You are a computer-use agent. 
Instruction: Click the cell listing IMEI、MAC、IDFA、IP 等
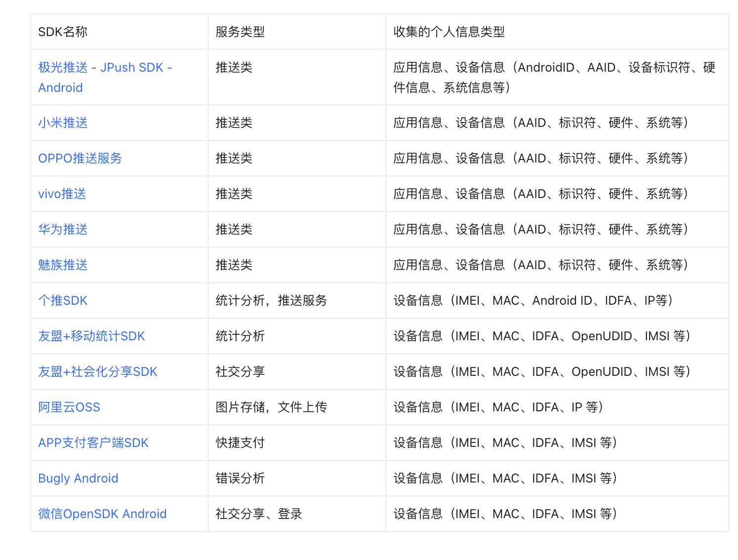pyautogui.click(x=557, y=407)
